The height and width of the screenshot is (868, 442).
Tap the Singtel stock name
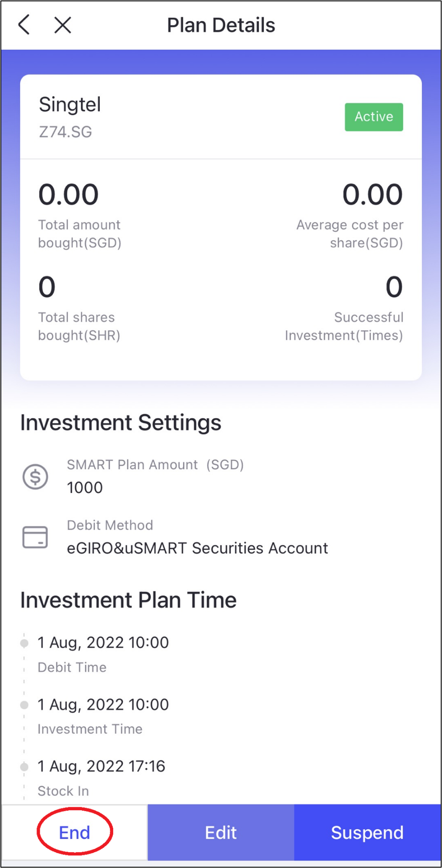pos(70,105)
